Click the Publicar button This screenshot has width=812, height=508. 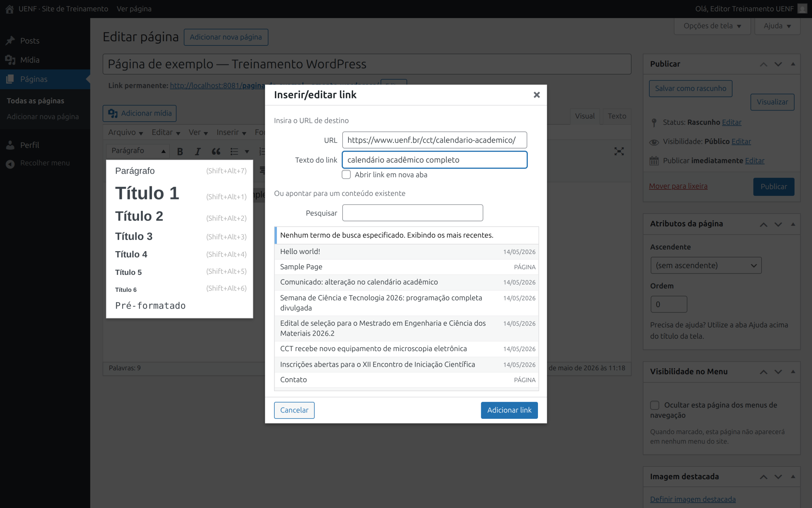773,187
